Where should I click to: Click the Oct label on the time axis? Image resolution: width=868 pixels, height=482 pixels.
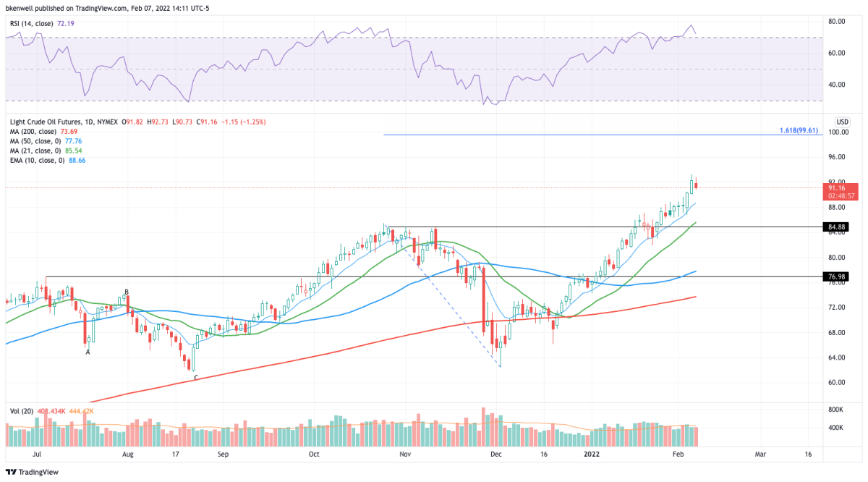(x=313, y=454)
